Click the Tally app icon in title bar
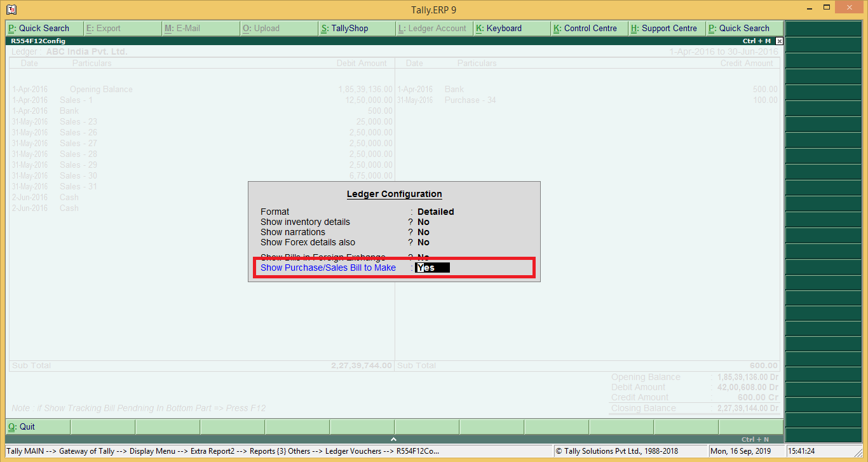868x462 pixels. (x=10, y=10)
